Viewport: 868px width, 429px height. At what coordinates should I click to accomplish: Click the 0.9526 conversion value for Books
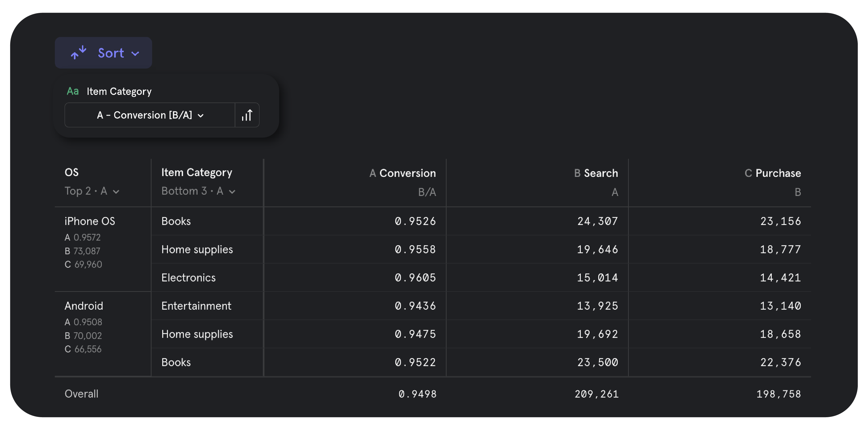[415, 221]
